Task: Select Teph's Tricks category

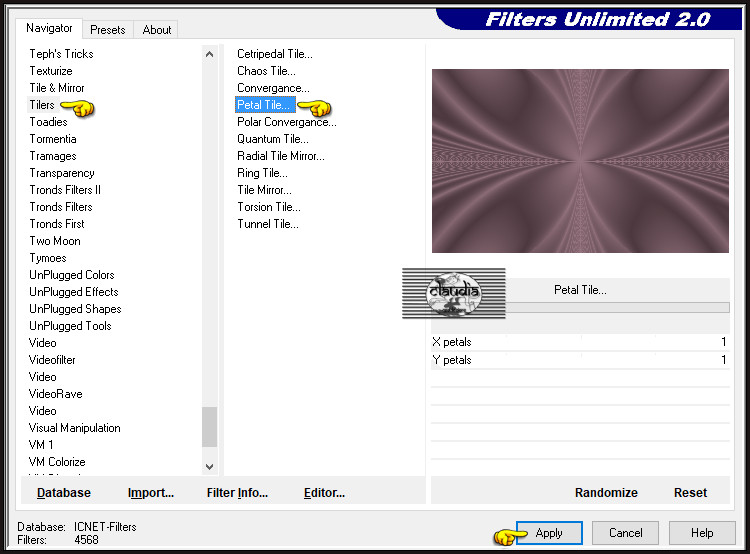Action: (61, 54)
